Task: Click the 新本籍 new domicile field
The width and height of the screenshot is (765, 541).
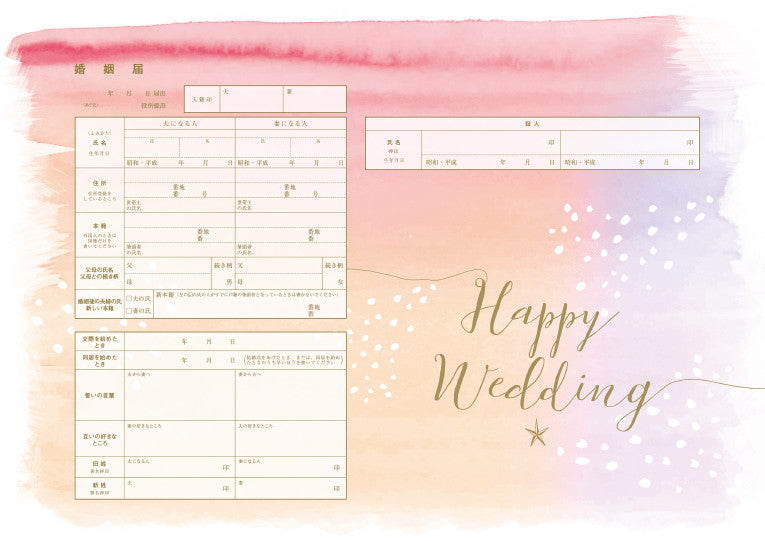Action: 250,309
